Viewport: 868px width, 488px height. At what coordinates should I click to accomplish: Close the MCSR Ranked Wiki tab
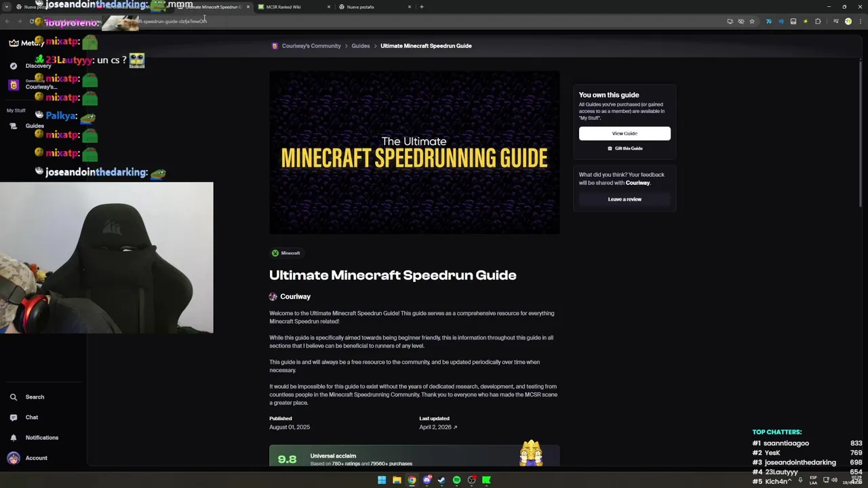pos(329,7)
